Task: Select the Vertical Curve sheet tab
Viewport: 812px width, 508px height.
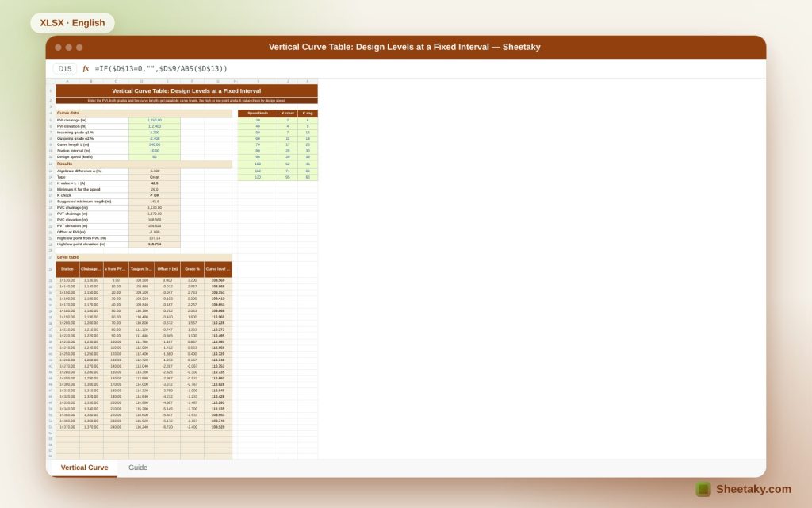Action: point(84,468)
